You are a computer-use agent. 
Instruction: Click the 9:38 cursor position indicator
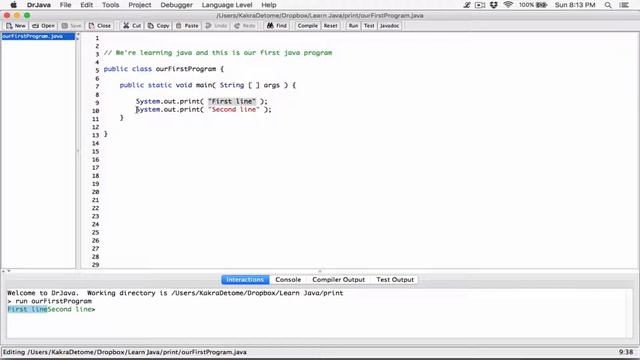[x=626, y=352]
